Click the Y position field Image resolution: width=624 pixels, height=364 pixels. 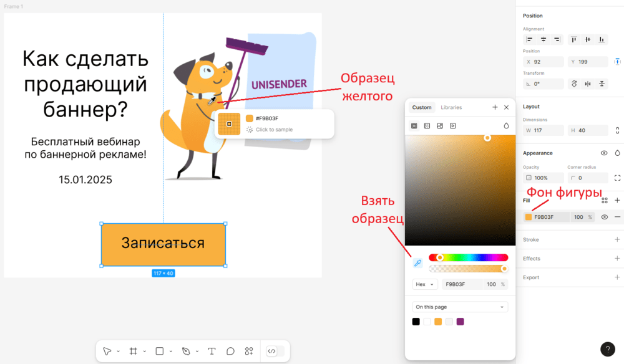pos(588,62)
